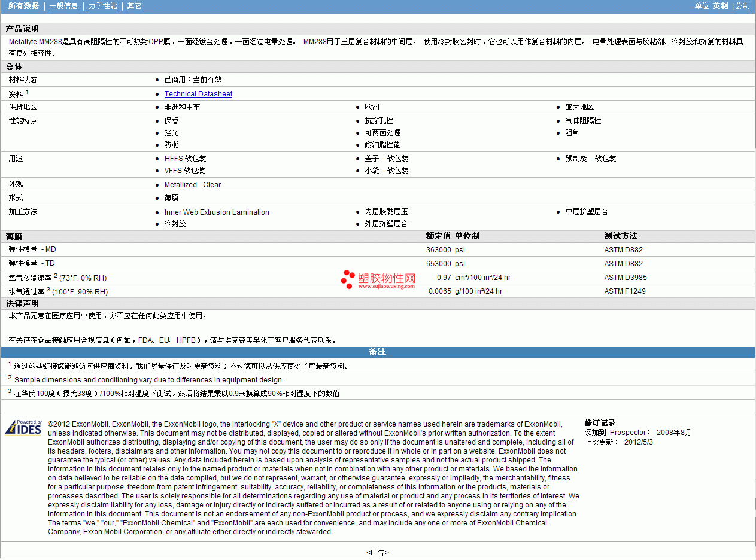Click the 363000 modulus value
Screen dimensions: 756x560
pyautogui.click(x=439, y=250)
